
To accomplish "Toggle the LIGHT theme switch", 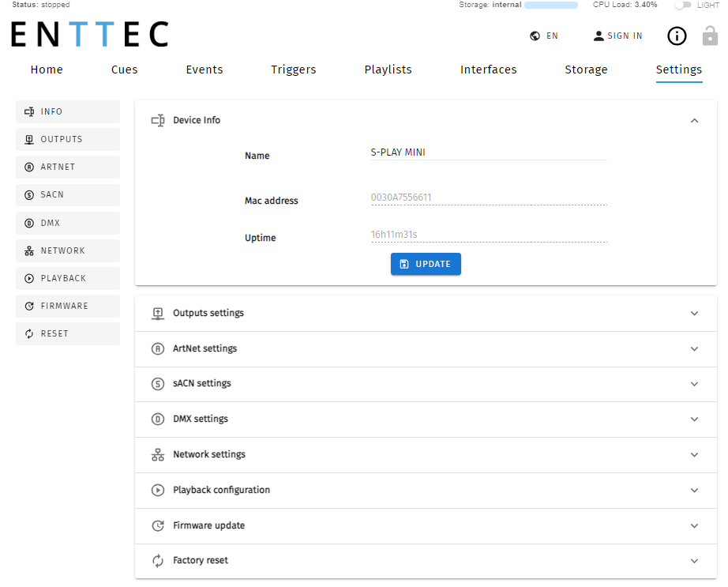I will pyautogui.click(x=682, y=5).
